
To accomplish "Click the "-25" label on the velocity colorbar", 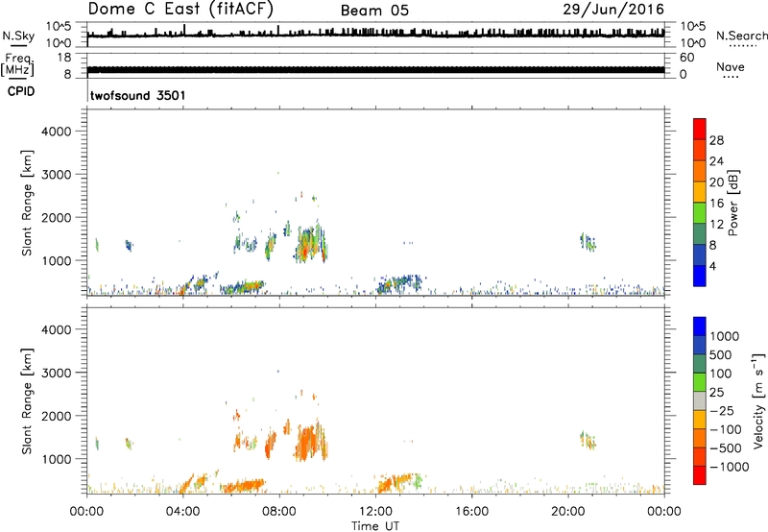I will point(721,411).
